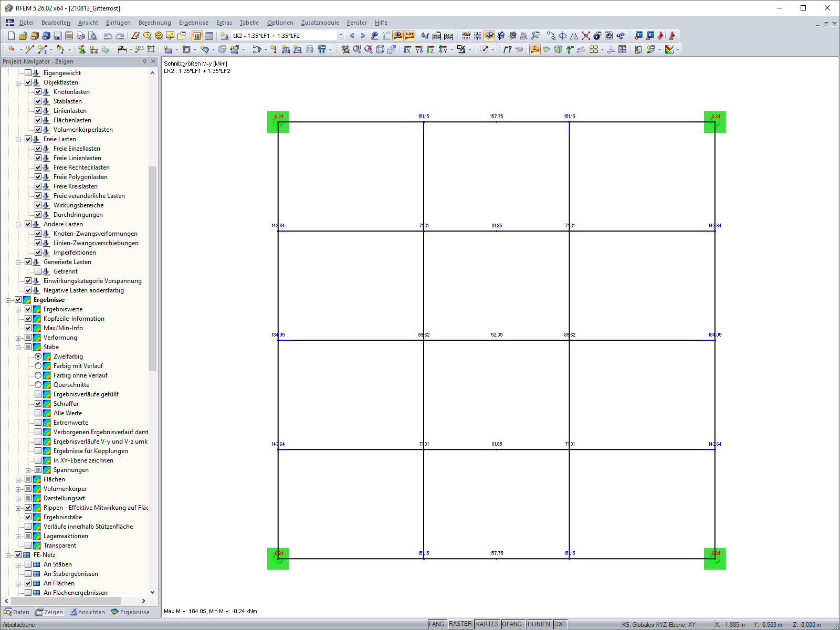This screenshot has width=840, height=630.
Task: Uncheck Stablasten checkbox
Action: (38, 101)
